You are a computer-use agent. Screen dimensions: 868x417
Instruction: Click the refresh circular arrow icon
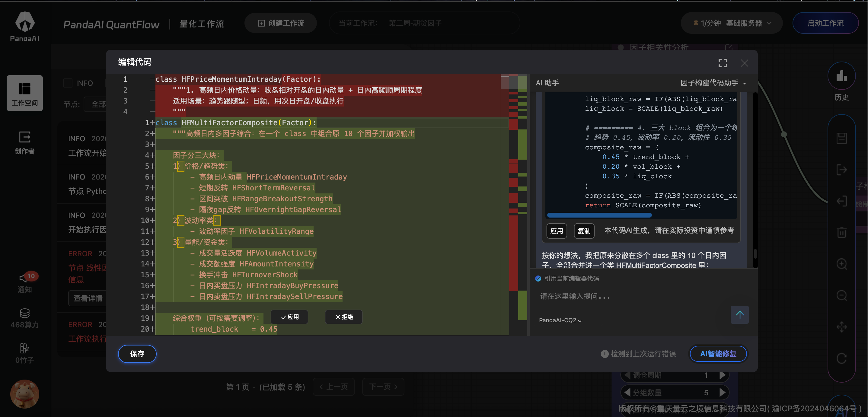(x=841, y=358)
